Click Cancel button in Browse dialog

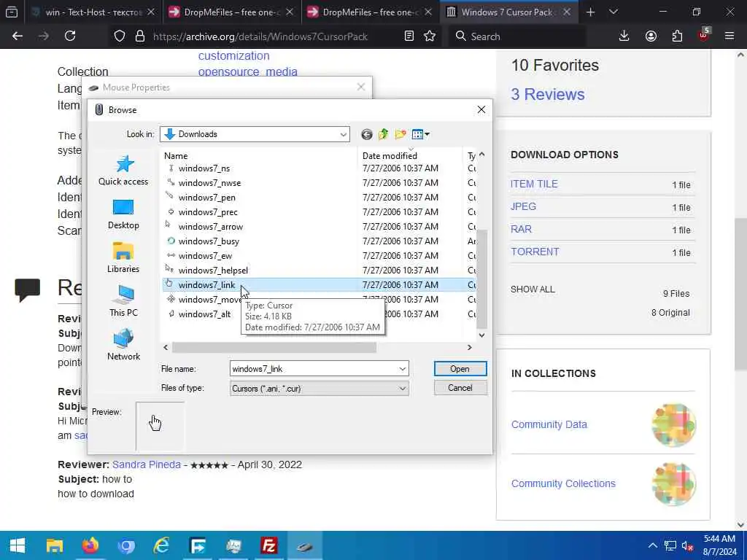(x=460, y=388)
